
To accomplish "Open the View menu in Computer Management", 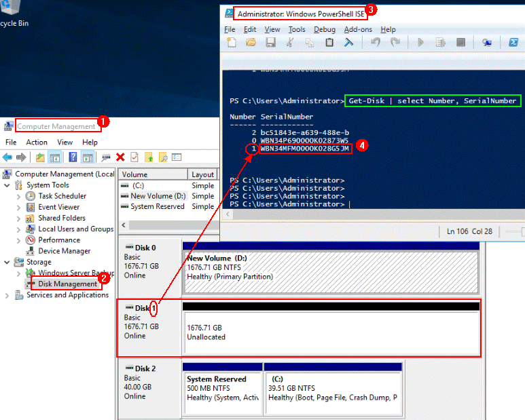I will [65, 142].
